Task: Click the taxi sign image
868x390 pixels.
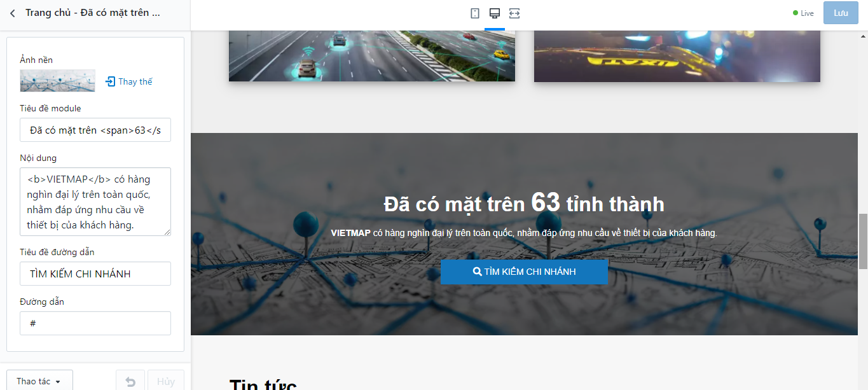Action: (x=677, y=56)
